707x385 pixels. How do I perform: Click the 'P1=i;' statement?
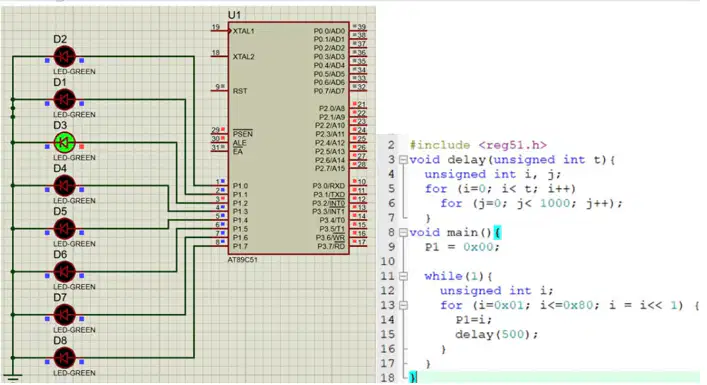coord(473,320)
